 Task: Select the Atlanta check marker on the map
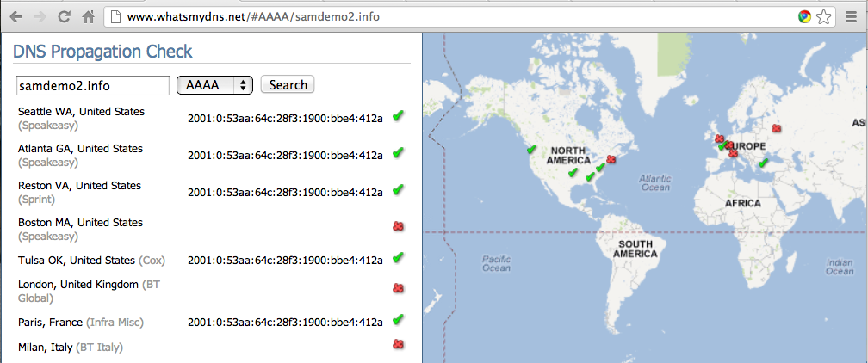click(x=590, y=176)
